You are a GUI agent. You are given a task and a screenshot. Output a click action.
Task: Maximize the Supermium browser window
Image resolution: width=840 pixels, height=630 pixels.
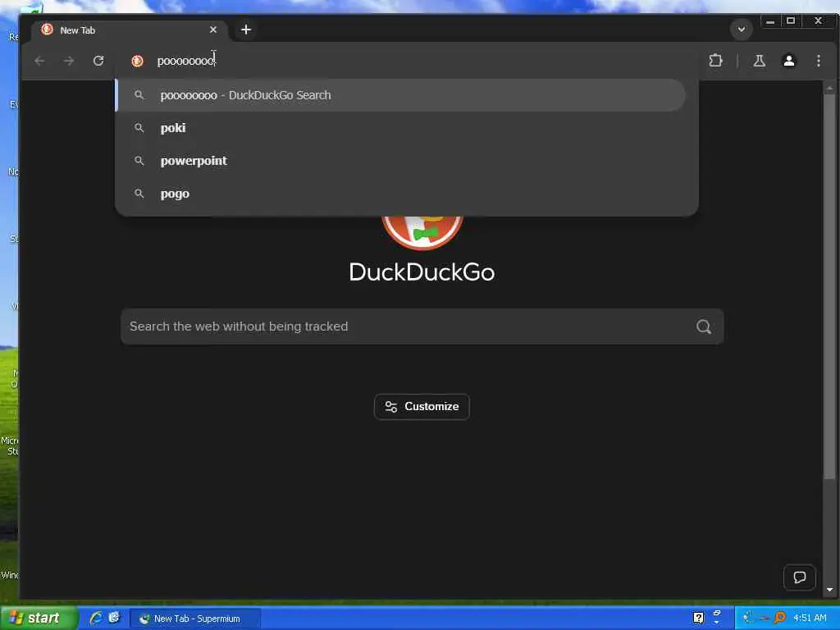point(790,21)
